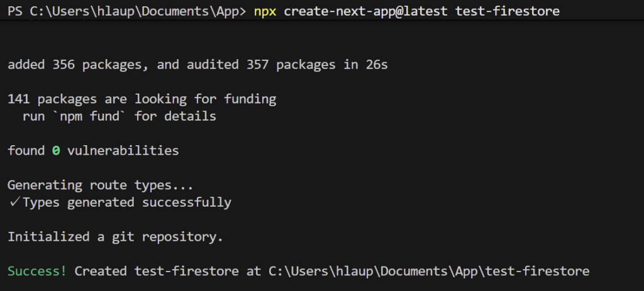Click the green Success! text
Image resolution: width=644 pixels, height=291 pixels.
point(37,271)
